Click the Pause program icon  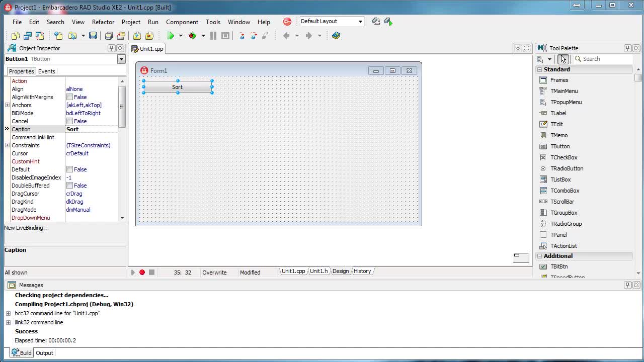213,36
